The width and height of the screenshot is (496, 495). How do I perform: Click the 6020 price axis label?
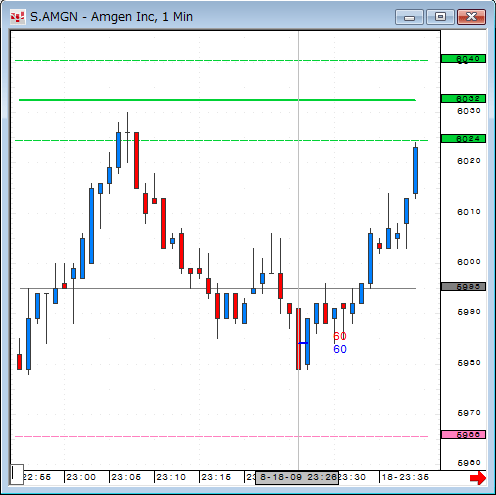tap(469, 161)
